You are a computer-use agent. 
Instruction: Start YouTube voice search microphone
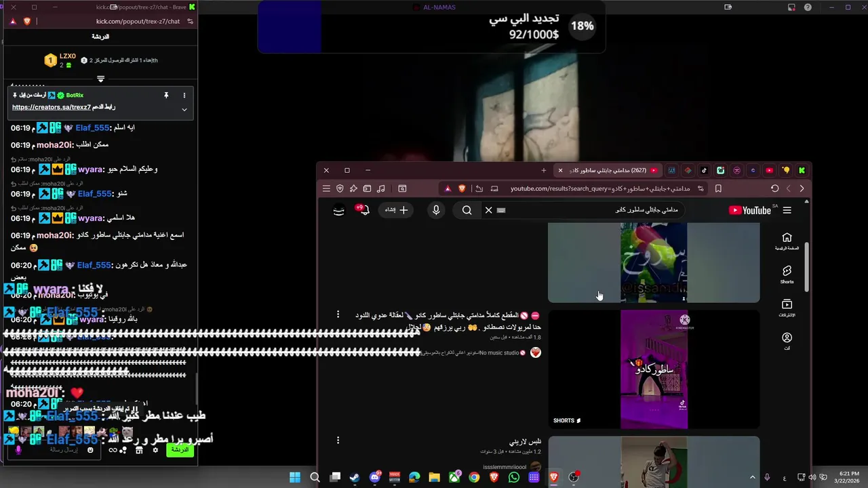pyautogui.click(x=436, y=210)
